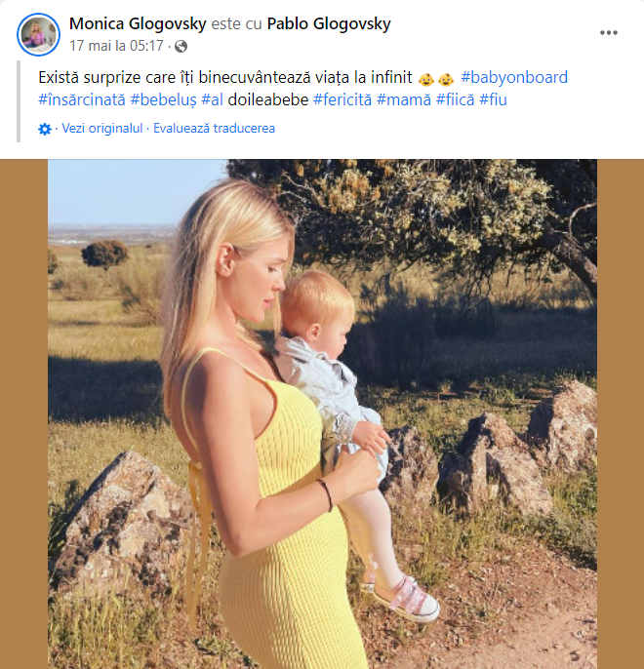Image resolution: width=644 pixels, height=669 pixels.
Task: Open the #babyonboard hashtag
Action: (x=514, y=77)
